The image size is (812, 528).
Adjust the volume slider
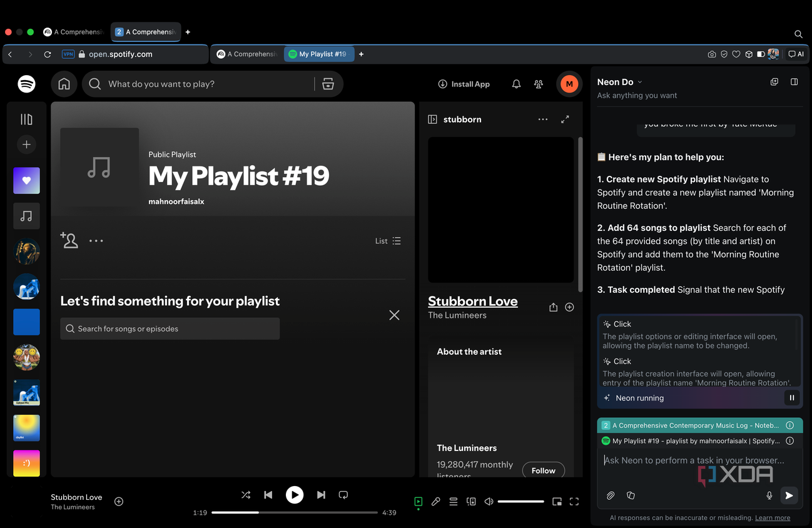coord(521,501)
